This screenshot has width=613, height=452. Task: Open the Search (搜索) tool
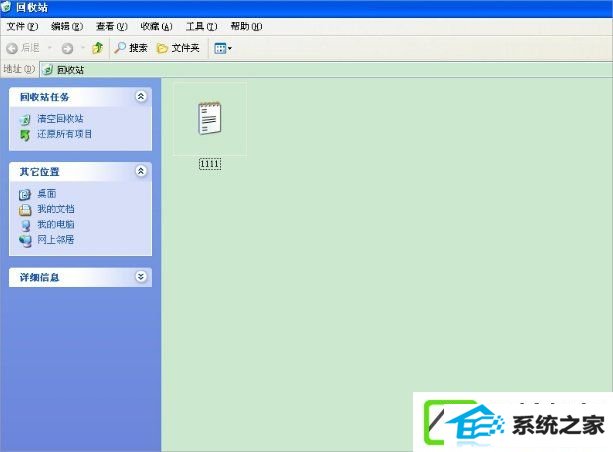pos(131,48)
